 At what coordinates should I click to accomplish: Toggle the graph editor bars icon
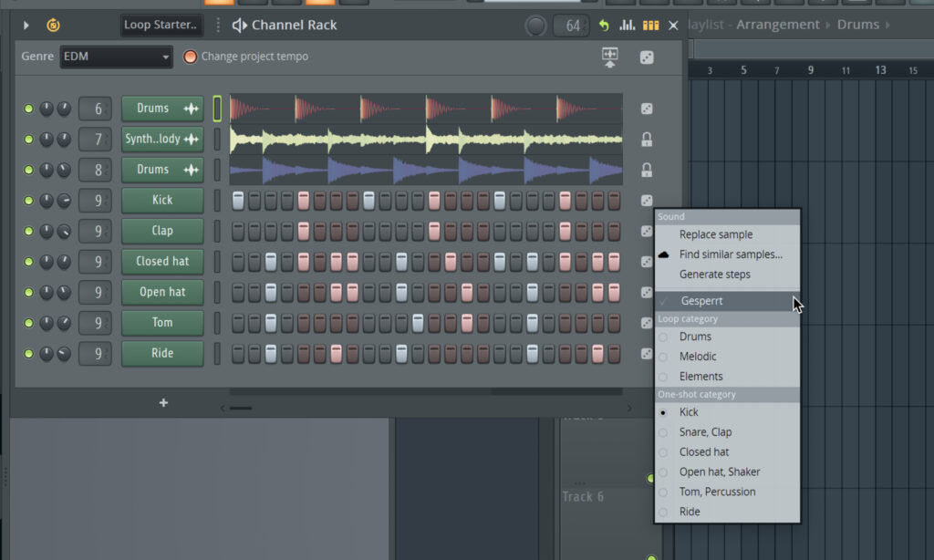click(627, 25)
